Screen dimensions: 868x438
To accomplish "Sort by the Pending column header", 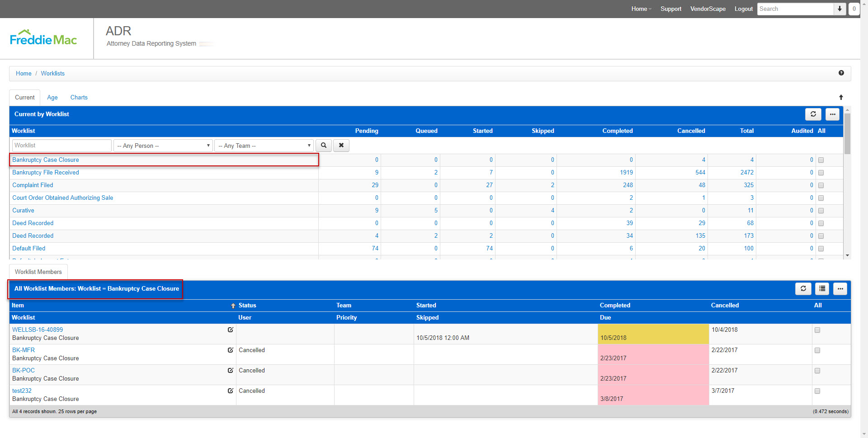I will (x=367, y=131).
